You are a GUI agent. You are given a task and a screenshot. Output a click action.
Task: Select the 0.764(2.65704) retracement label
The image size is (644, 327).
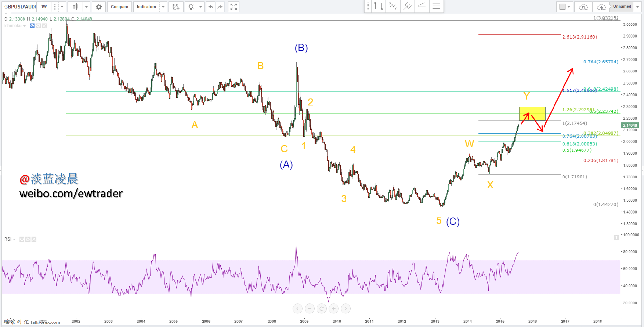point(601,62)
